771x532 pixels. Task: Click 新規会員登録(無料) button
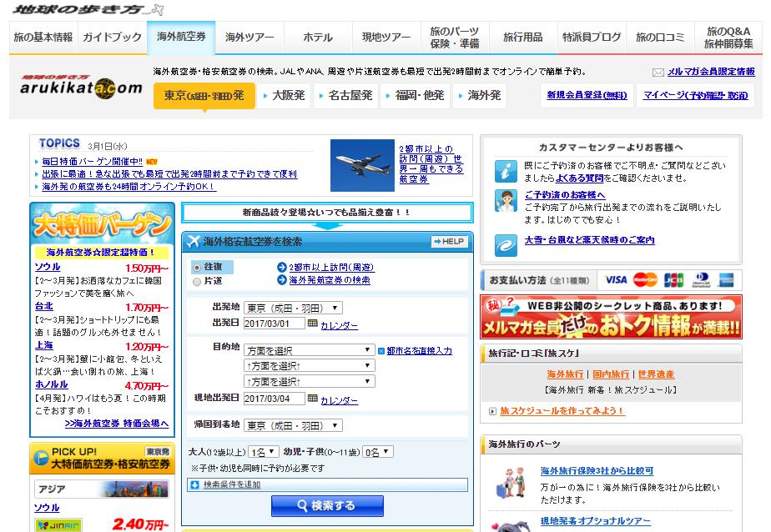point(587,95)
